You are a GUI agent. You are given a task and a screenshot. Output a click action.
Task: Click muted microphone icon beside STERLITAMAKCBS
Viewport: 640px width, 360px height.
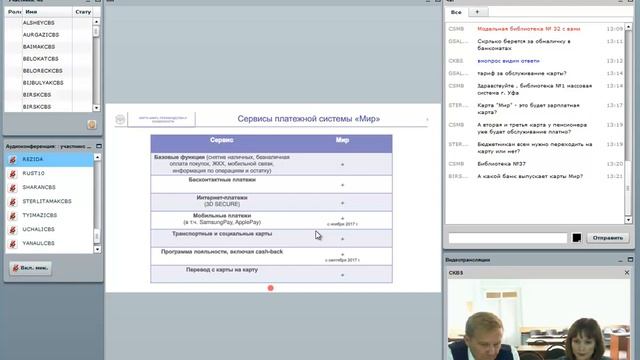[x=13, y=202]
